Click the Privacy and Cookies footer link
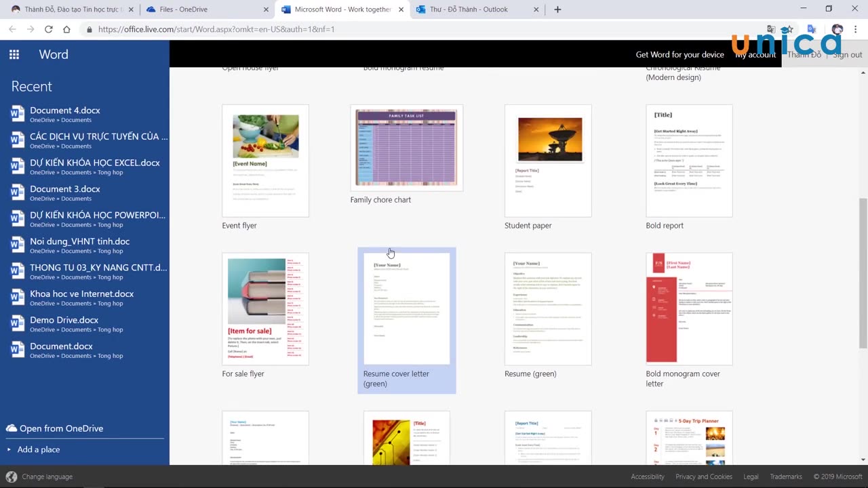 [x=704, y=476]
